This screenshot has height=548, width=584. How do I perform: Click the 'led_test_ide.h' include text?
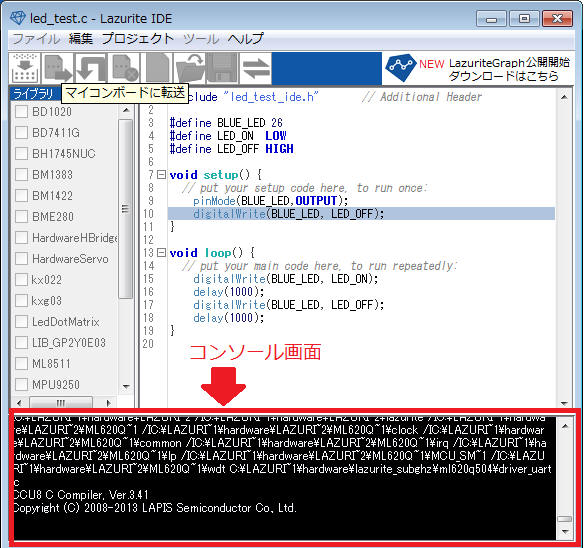pos(271,97)
